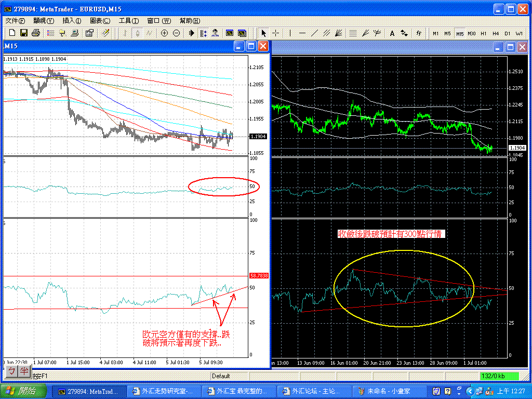Switch to M30 timeframe
The image size is (532, 399).
click(472, 33)
